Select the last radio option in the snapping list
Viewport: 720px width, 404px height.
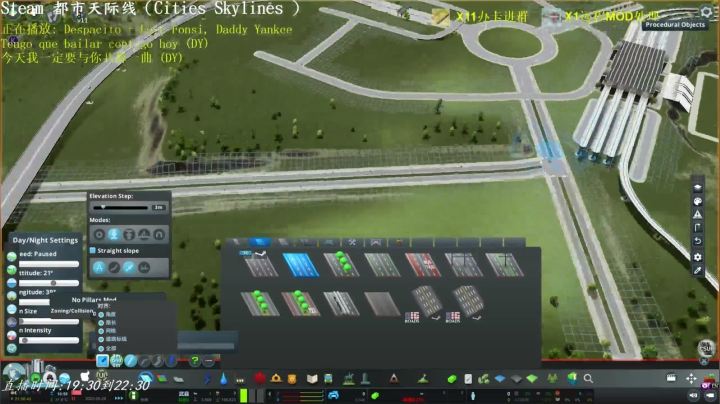coord(101,348)
